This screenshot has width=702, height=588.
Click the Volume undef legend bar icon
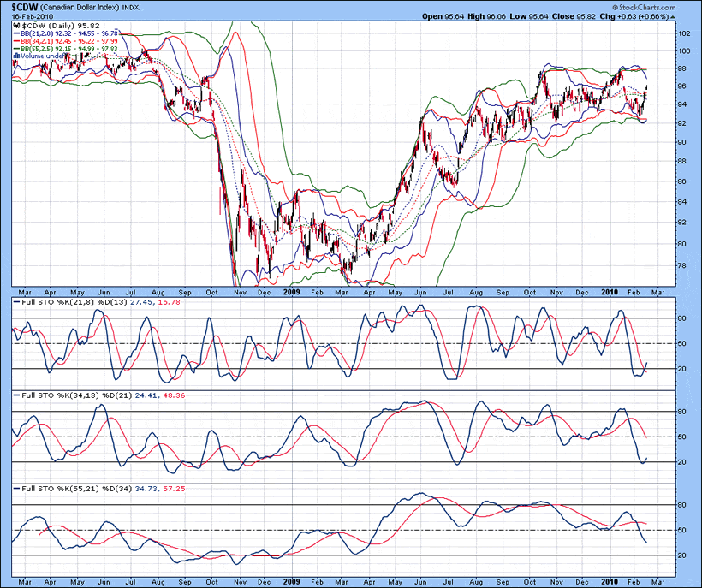pos(15,56)
